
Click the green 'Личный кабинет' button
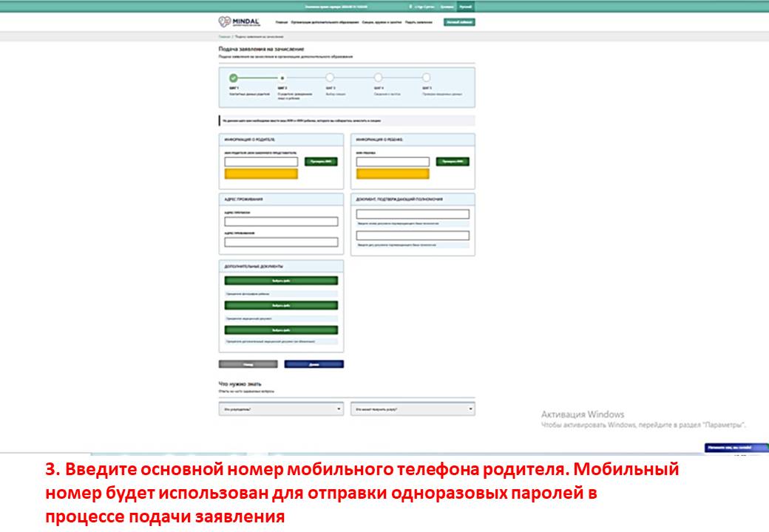[459, 22]
